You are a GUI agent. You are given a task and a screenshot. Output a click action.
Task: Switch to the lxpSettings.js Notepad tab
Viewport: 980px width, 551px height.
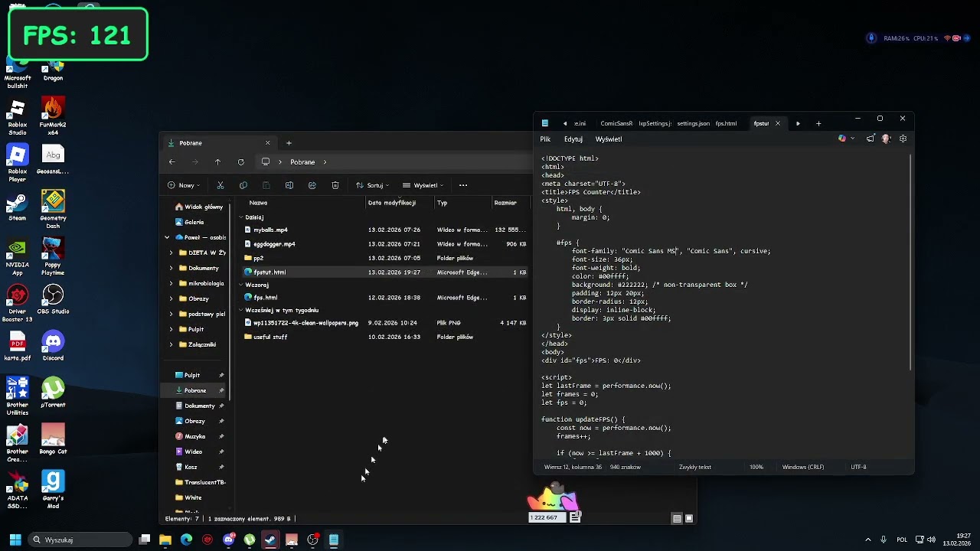pos(655,123)
